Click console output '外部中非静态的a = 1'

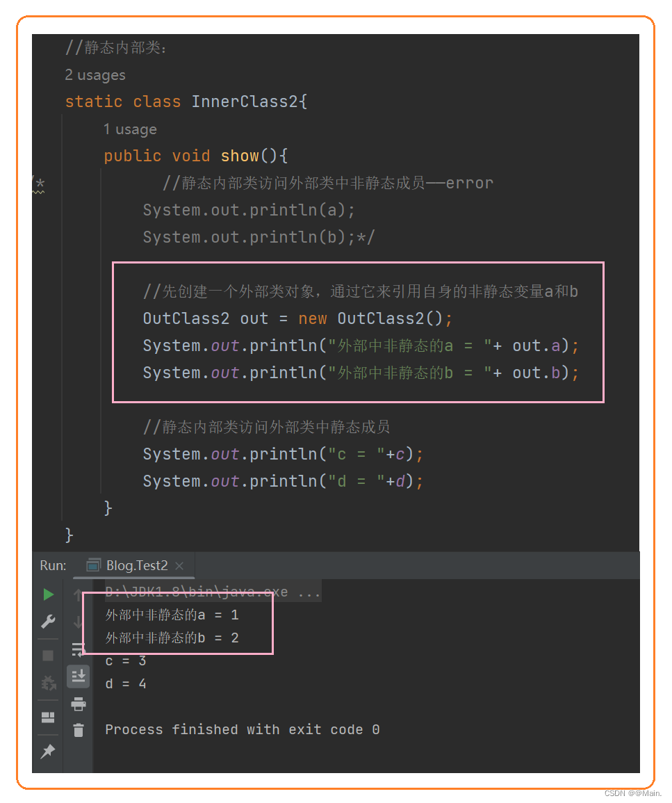[172, 615]
